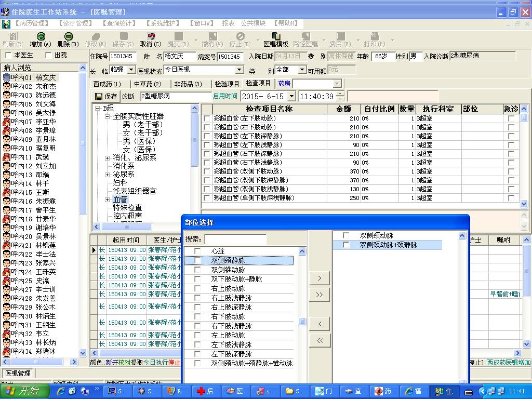Expand the 血管 tree node

pos(107,199)
